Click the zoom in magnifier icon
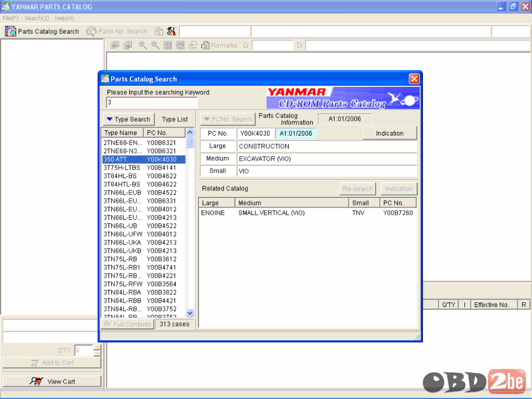 pos(143,45)
